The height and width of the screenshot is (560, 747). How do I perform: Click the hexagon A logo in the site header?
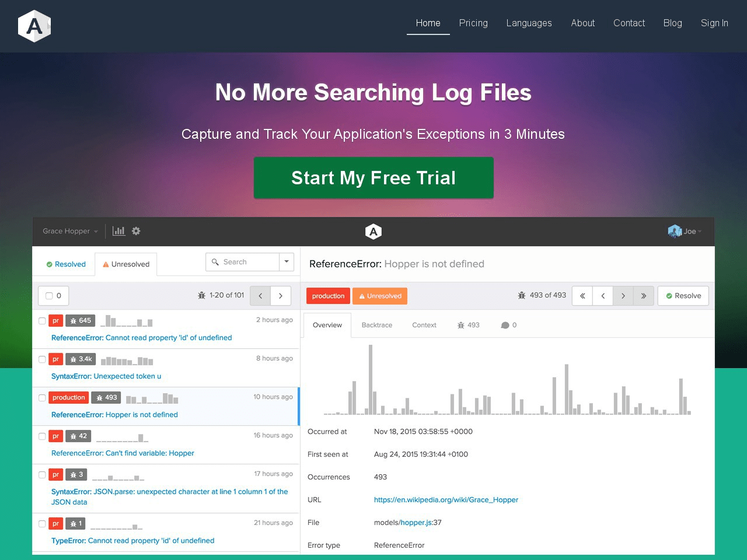click(x=34, y=26)
